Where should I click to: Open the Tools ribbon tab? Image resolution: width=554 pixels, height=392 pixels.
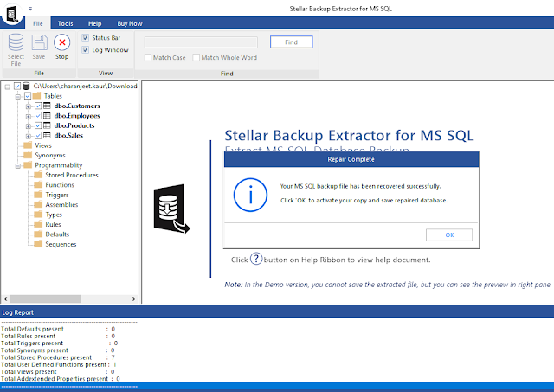tap(66, 23)
